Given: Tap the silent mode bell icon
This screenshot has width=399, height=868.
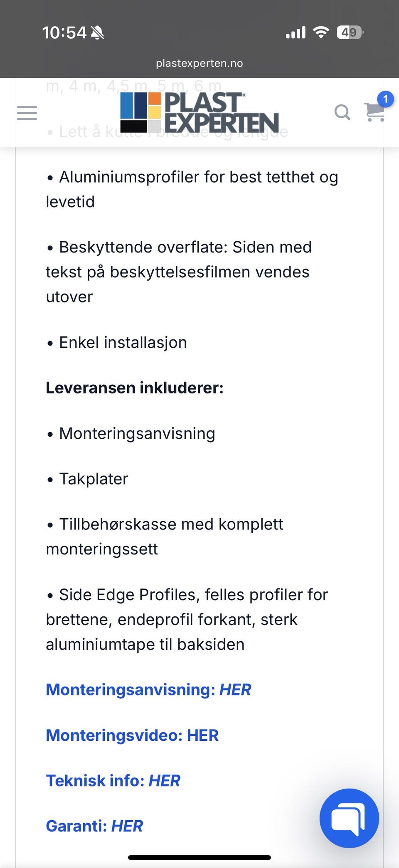Looking at the screenshot, I should coord(97,32).
